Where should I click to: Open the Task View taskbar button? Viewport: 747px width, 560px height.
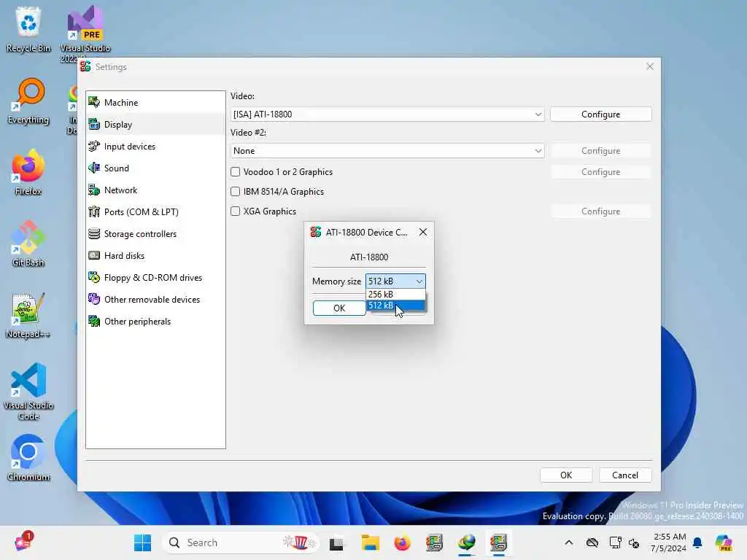coord(336,542)
